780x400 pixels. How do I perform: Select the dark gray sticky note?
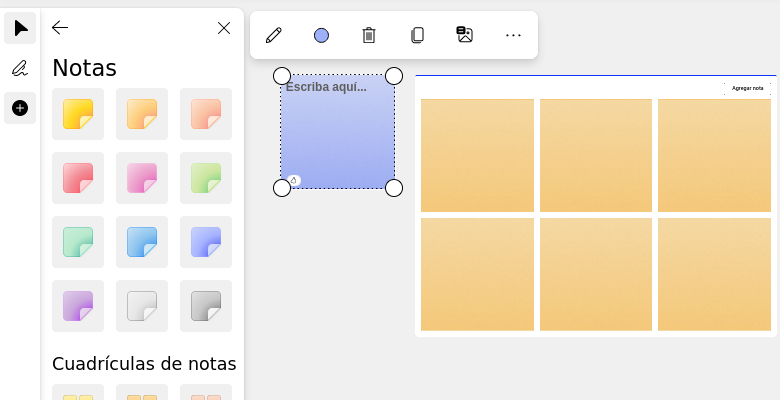click(x=206, y=306)
